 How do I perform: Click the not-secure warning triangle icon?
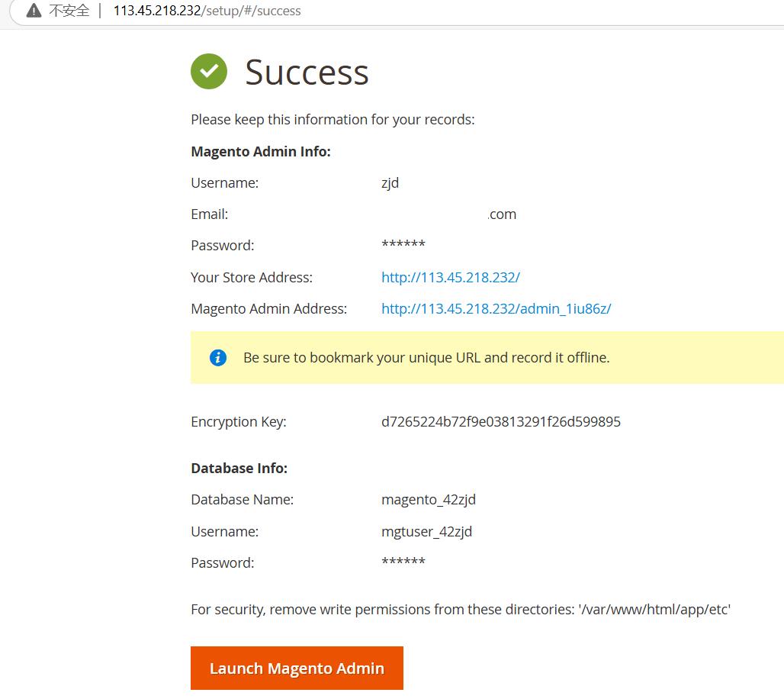(34, 11)
